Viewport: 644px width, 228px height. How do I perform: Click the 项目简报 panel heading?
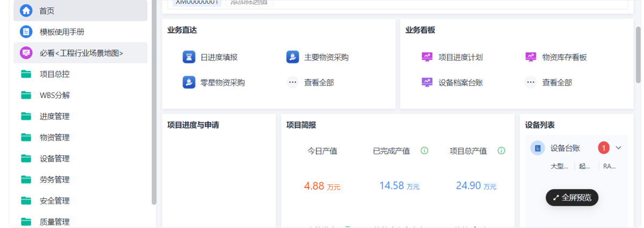[301, 125]
